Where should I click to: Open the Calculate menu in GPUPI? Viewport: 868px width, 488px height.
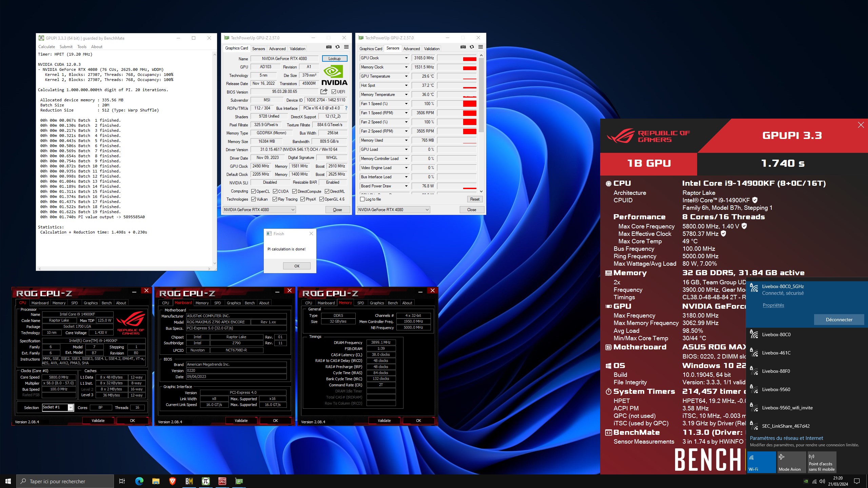[x=46, y=47]
